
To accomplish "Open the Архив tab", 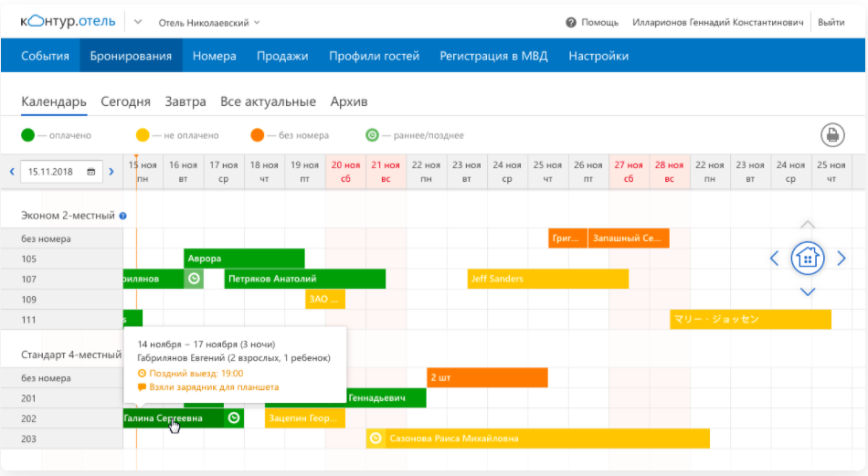I will [x=349, y=101].
